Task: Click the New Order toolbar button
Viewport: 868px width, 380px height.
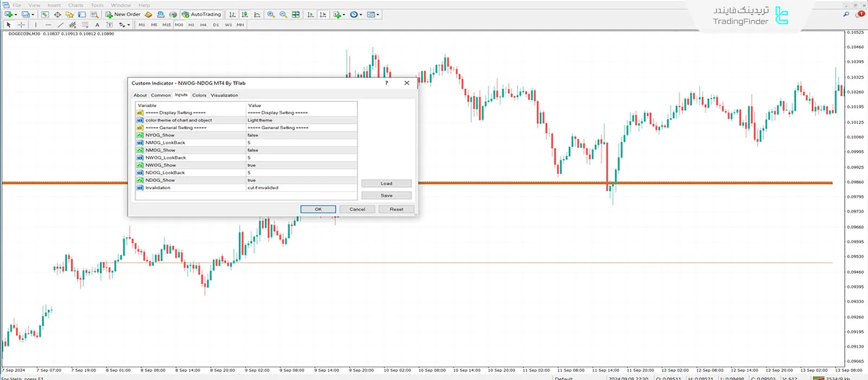Action: point(123,15)
